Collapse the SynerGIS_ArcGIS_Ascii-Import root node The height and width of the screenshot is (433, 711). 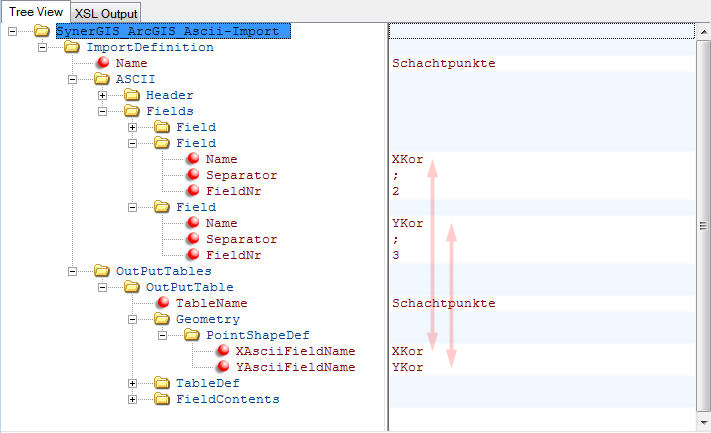tap(13, 31)
